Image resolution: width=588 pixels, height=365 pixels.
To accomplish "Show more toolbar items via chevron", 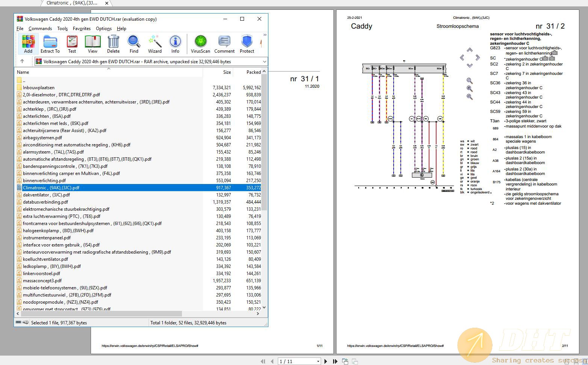I will (x=265, y=35).
